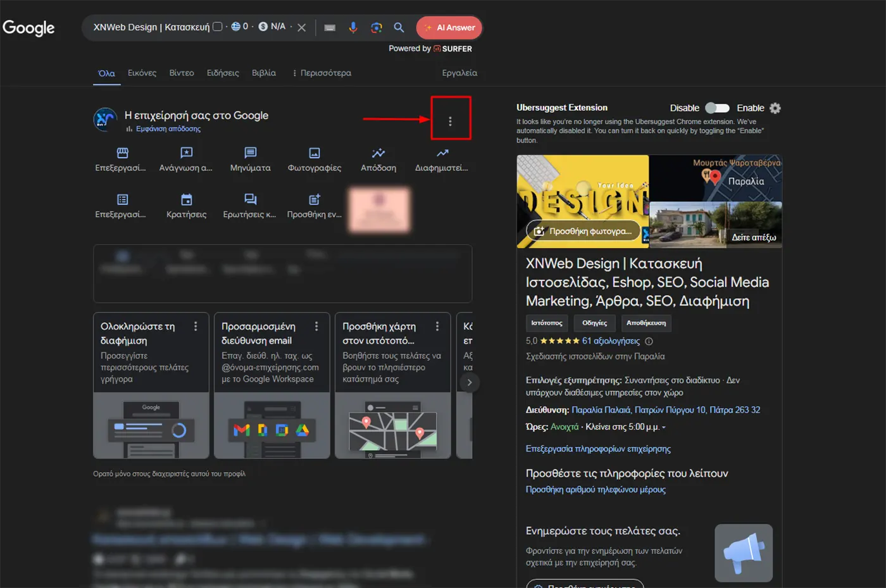Click the AI Answer button
Image resolution: width=886 pixels, height=588 pixels.
[449, 27]
